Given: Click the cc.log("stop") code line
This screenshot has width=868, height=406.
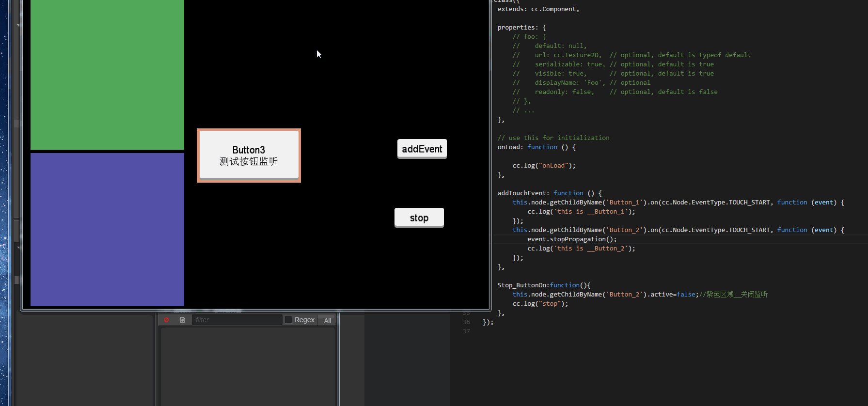Looking at the screenshot, I should [540, 304].
